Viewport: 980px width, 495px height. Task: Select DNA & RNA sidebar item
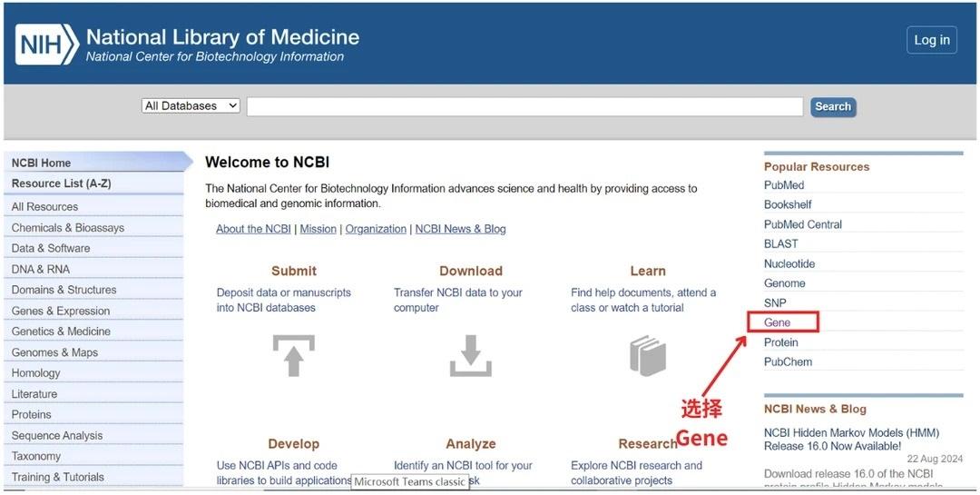41,269
